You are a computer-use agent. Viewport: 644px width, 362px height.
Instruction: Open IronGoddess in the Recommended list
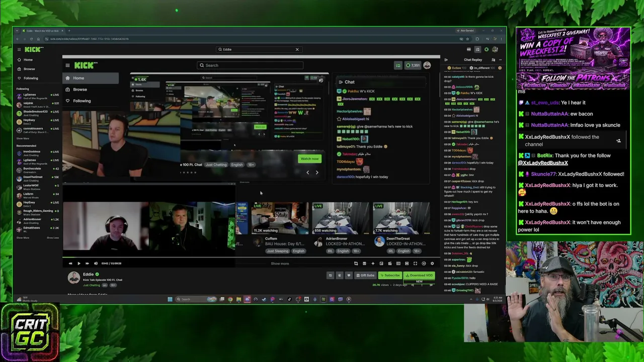pos(38,153)
